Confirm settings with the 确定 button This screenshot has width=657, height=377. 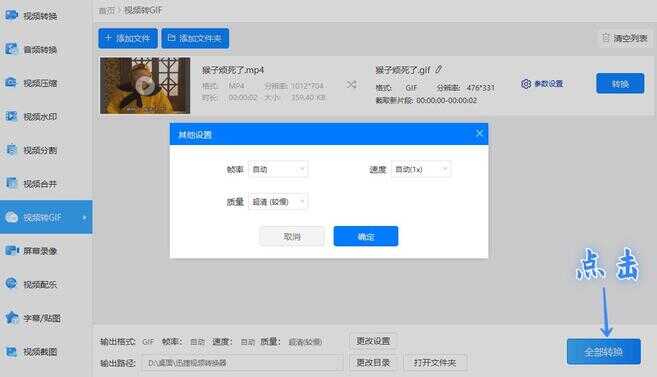(x=366, y=236)
